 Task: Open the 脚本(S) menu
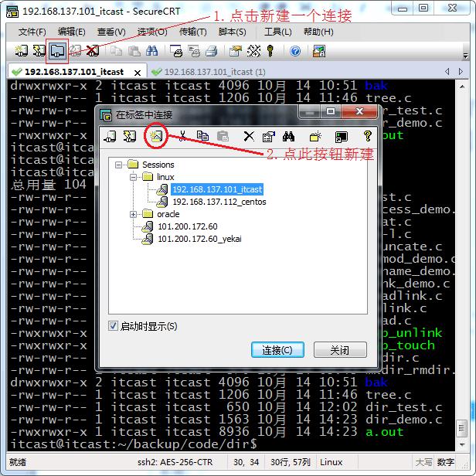pyautogui.click(x=233, y=32)
